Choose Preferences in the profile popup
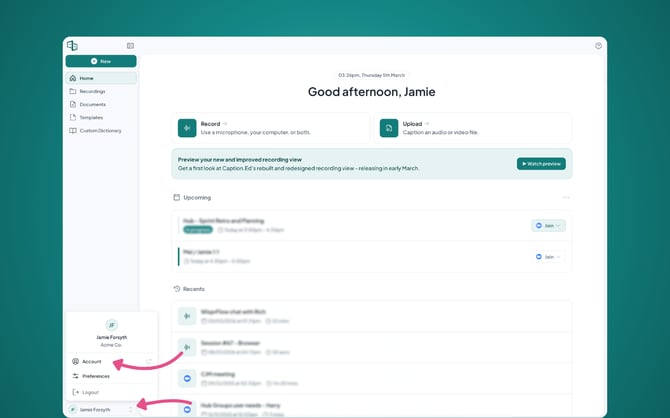Viewport: 670px width, 418px height. pyautogui.click(x=95, y=376)
